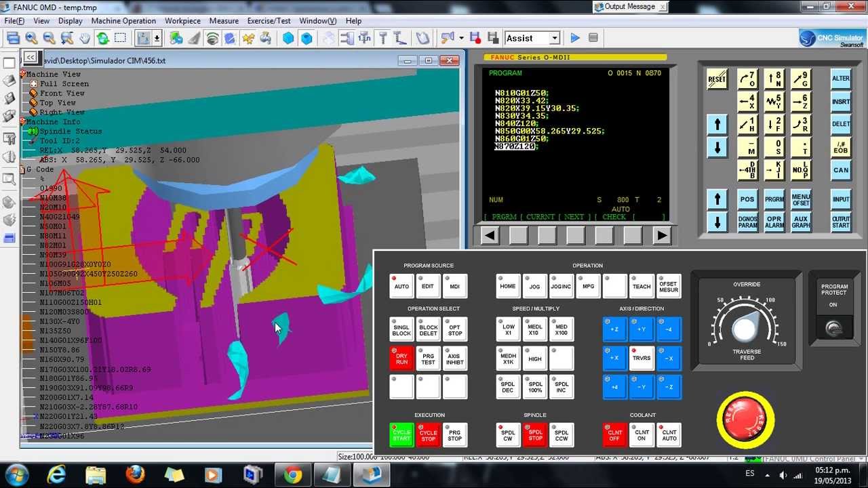
Task: Open the Measure menu
Action: pos(224,21)
